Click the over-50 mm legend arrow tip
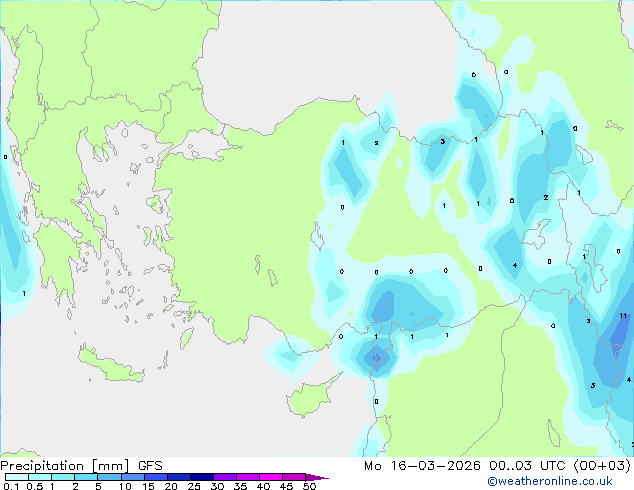The height and width of the screenshot is (490, 634). tap(317, 477)
